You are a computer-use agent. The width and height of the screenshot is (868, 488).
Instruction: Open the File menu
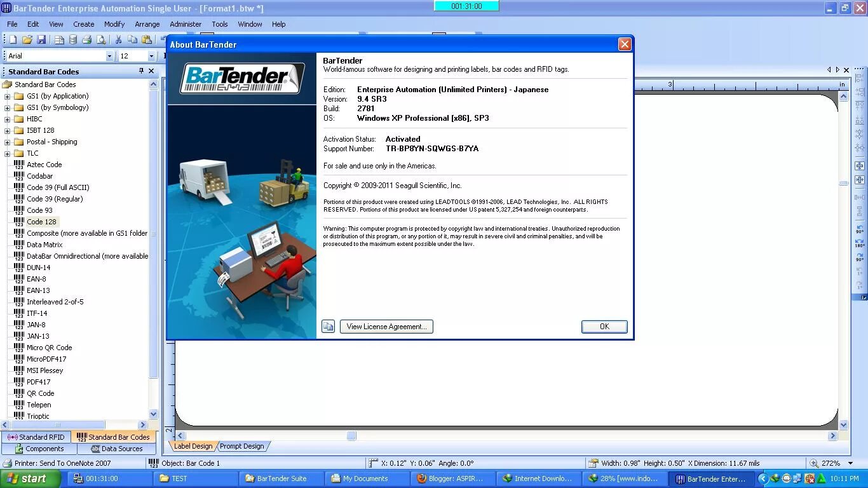(x=12, y=24)
